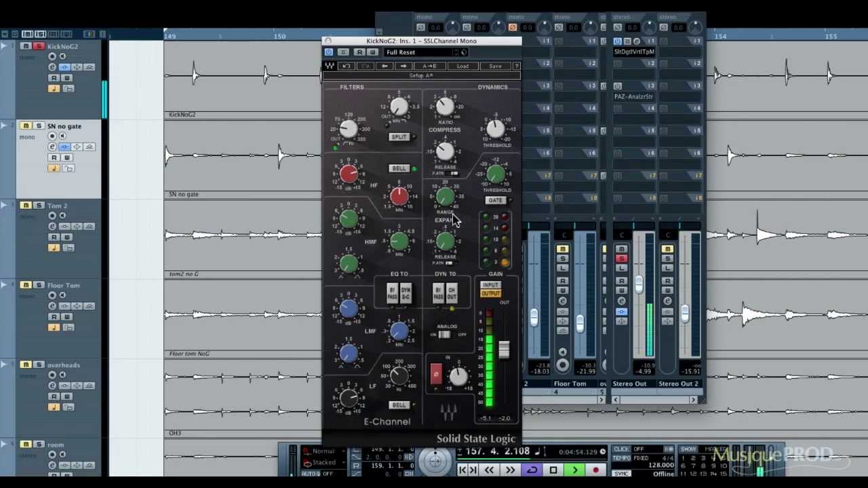The width and height of the screenshot is (868, 488).
Task: Click the EQ TO BYPASS button
Action: pyautogui.click(x=393, y=293)
